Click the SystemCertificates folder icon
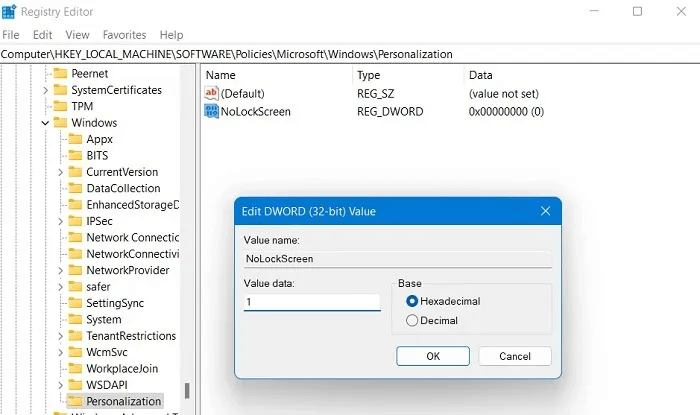700x415 pixels. 60,90
